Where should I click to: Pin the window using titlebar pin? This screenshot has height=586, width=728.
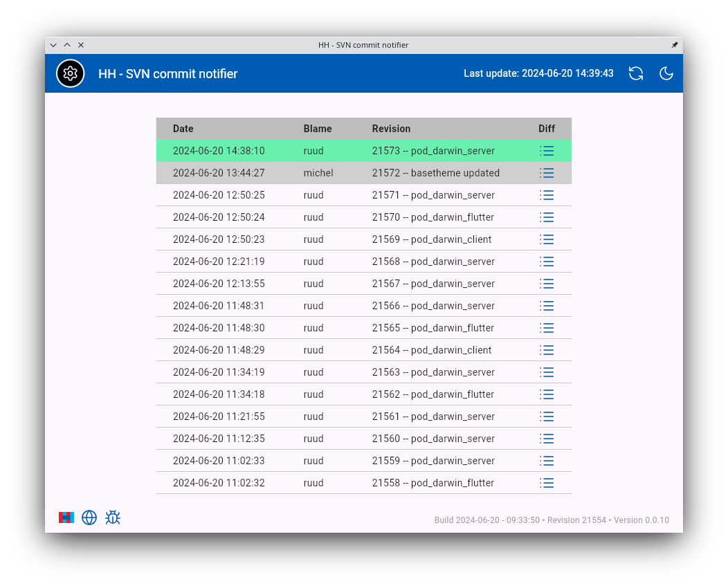(x=675, y=45)
